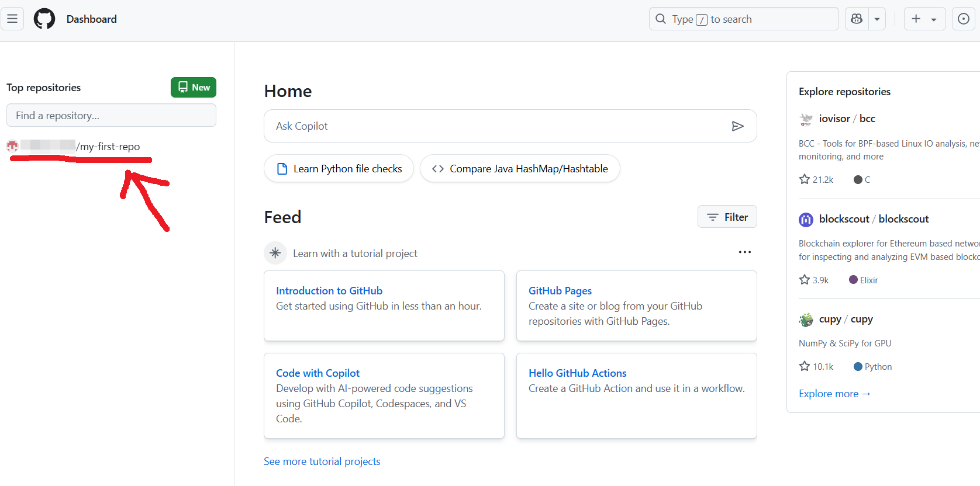The image size is (980, 486).
Task: Open the hamburger navigation menu
Action: pos(12,19)
